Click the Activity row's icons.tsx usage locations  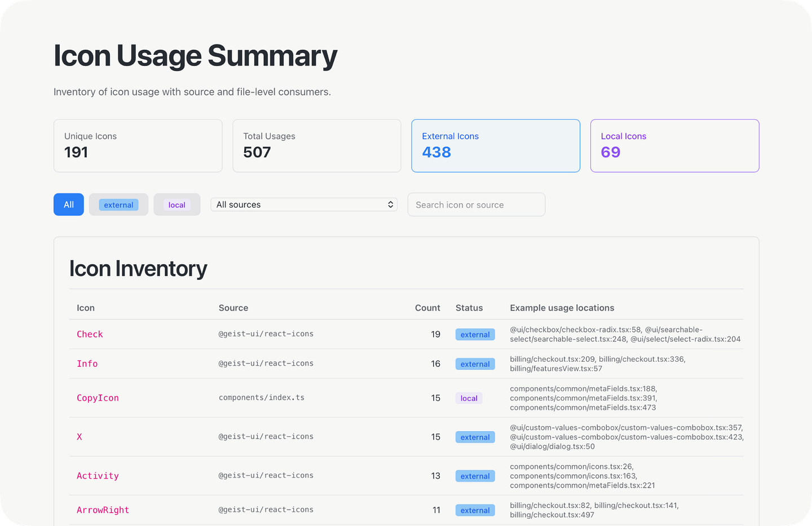pyautogui.click(x=582, y=476)
